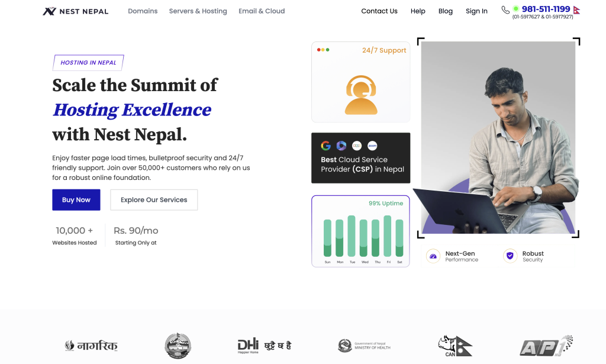Viewport: 606px width, 364px height.
Task: Click the Nest Nepal logo
Action: [x=75, y=11]
